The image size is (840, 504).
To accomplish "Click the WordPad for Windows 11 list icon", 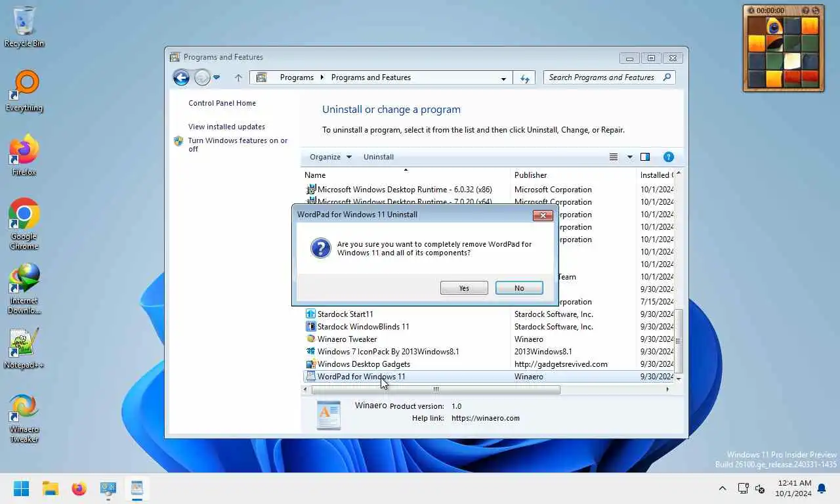I will click(x=311, y=377).
